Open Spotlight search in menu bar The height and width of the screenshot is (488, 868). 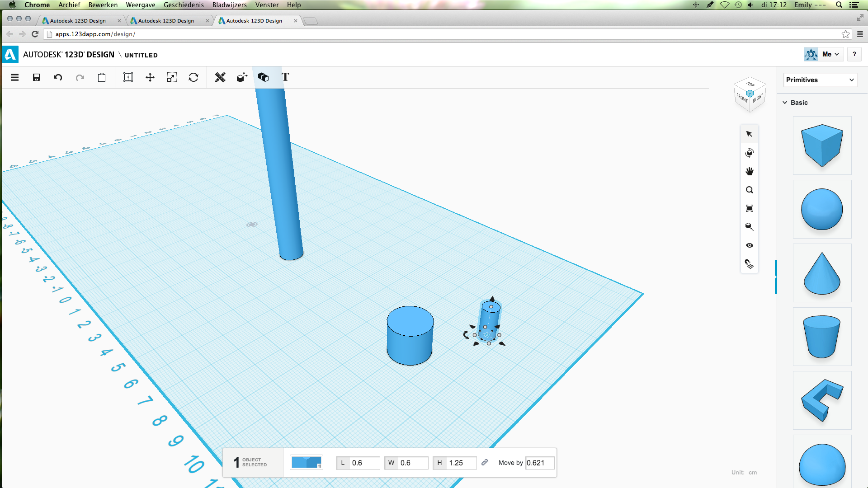click(839, 5)
